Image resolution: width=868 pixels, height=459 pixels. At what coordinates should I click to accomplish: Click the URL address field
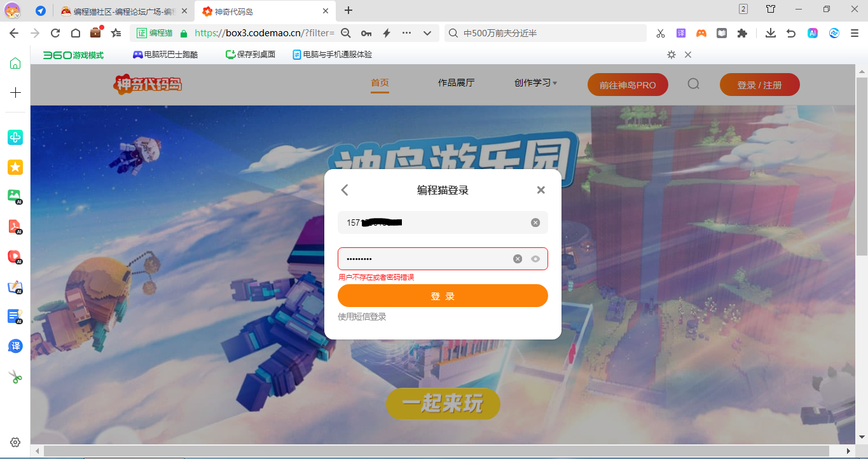tap(265, 33)
